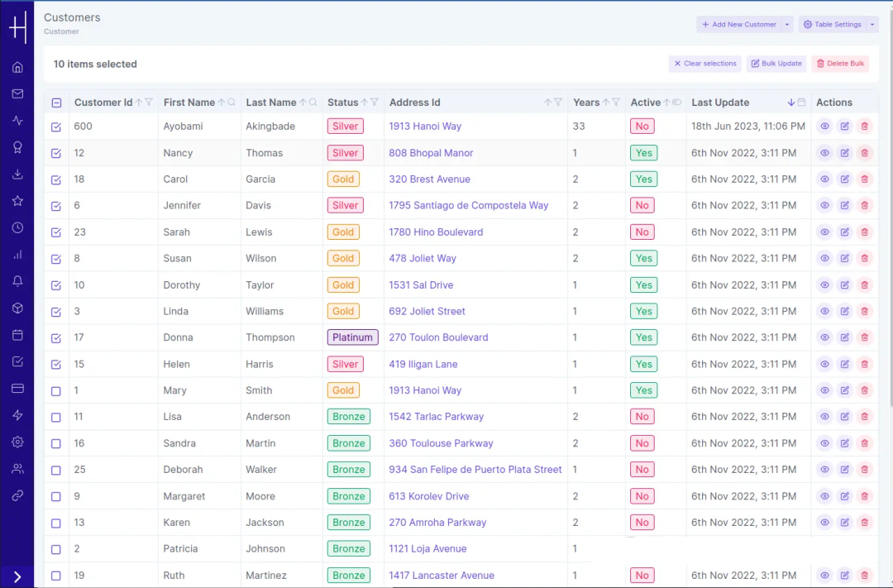This screenshot has width=893, height=588.
Task: Sort by the Customer Id column header
Action: (x=103, y=103)
